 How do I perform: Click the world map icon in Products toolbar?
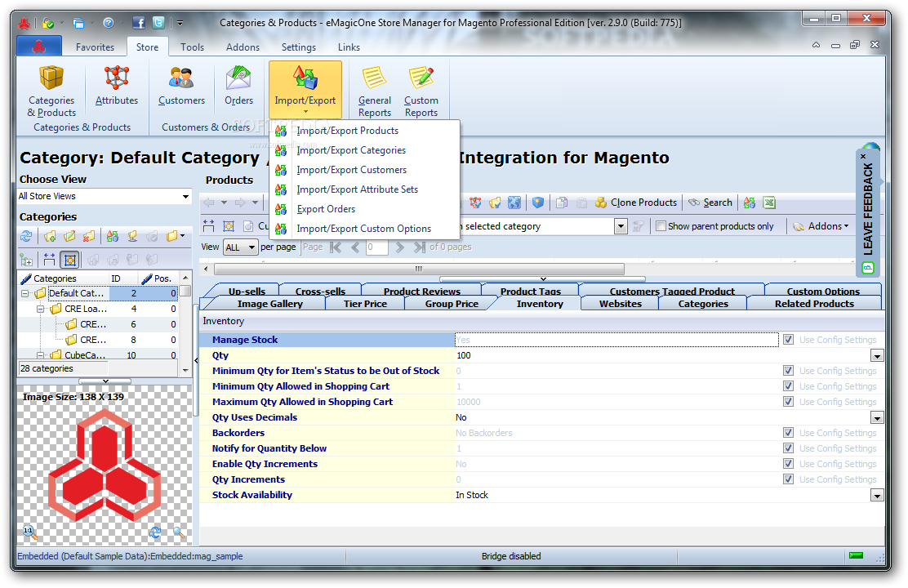coord(514,203)
